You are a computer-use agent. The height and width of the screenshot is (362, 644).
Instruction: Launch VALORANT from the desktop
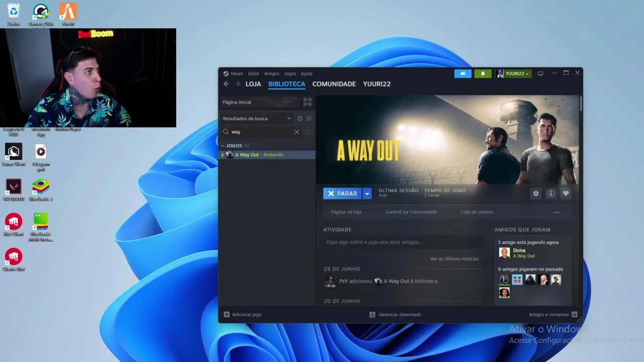click(14, 190)
